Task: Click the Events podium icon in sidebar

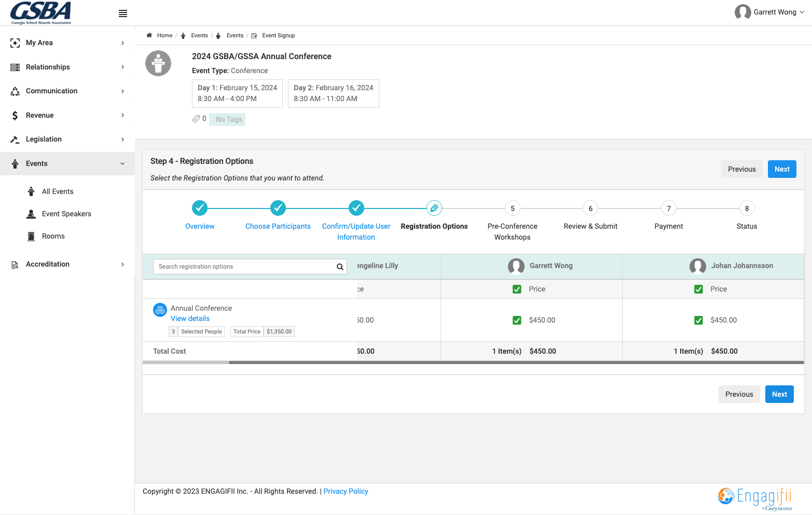Action: (15, 164)
